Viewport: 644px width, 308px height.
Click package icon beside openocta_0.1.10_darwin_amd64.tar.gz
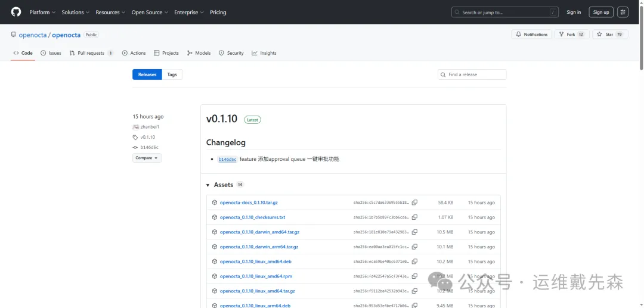(215, 232)
